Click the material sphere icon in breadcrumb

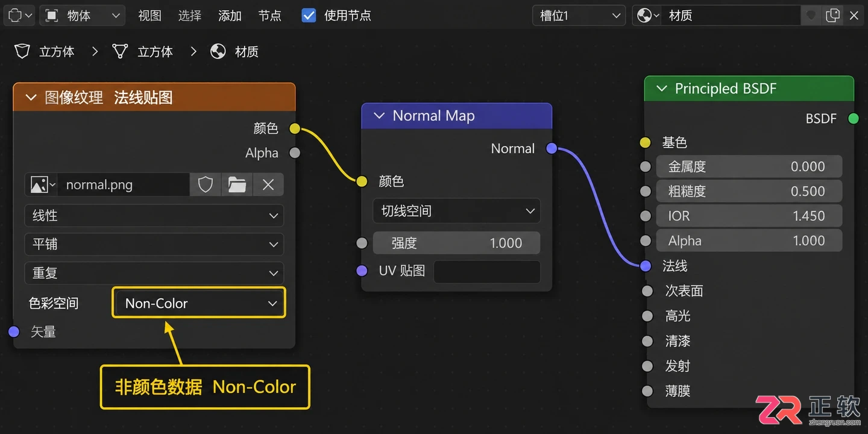click(218, 51)
